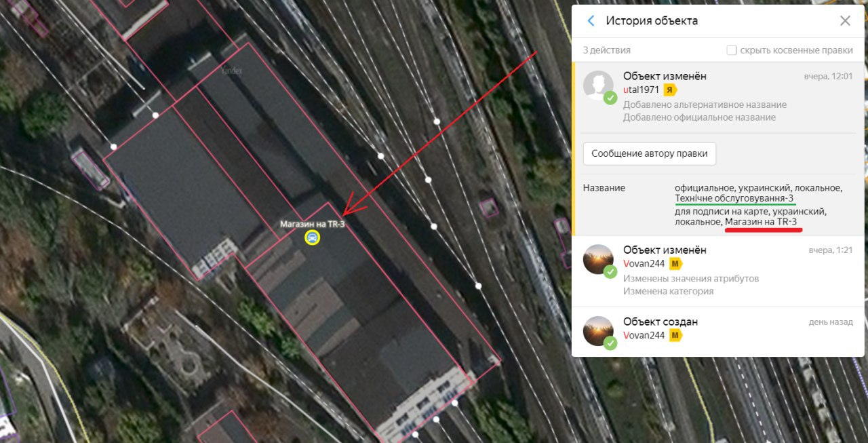This screenshot has width=868, height=443.
Task: Open Vovan244 link in Объект создан entry
Action: tap(644, 335)
